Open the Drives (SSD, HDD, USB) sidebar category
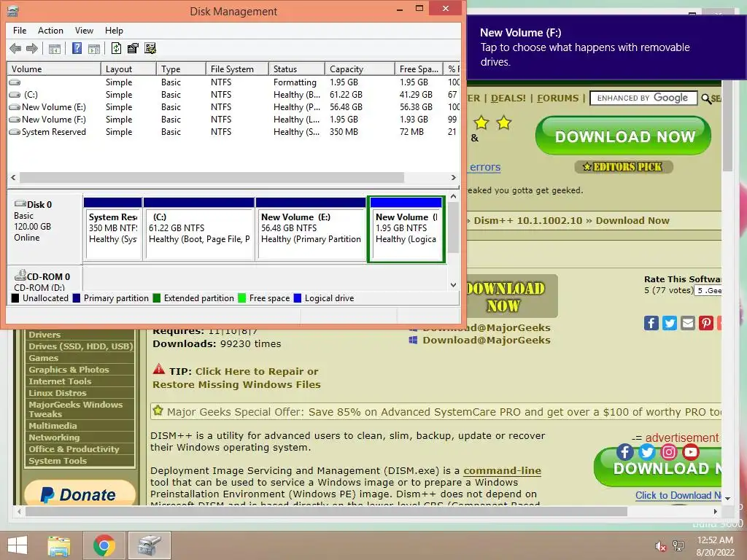Image resolution: width=747 pixels, height=560 pixels. [80, 346]
